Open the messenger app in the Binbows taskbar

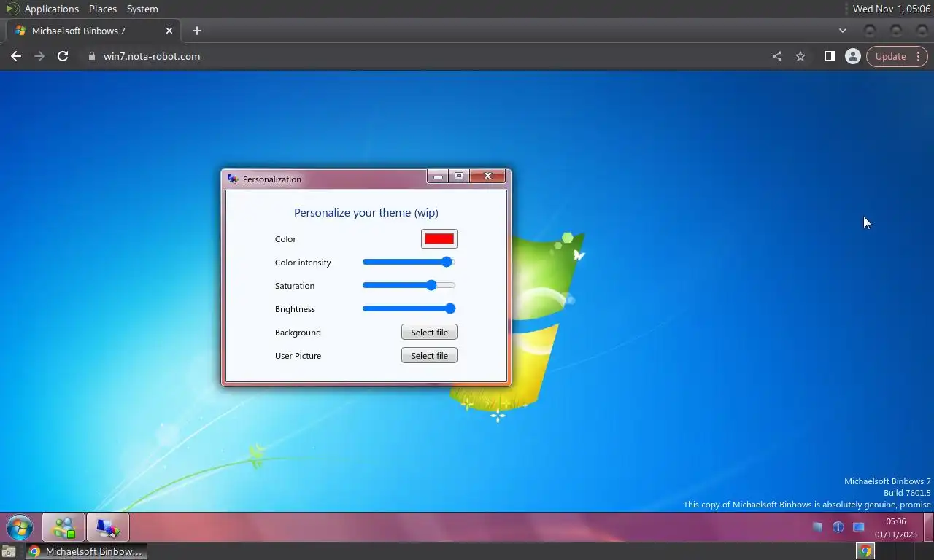point(63,527)
